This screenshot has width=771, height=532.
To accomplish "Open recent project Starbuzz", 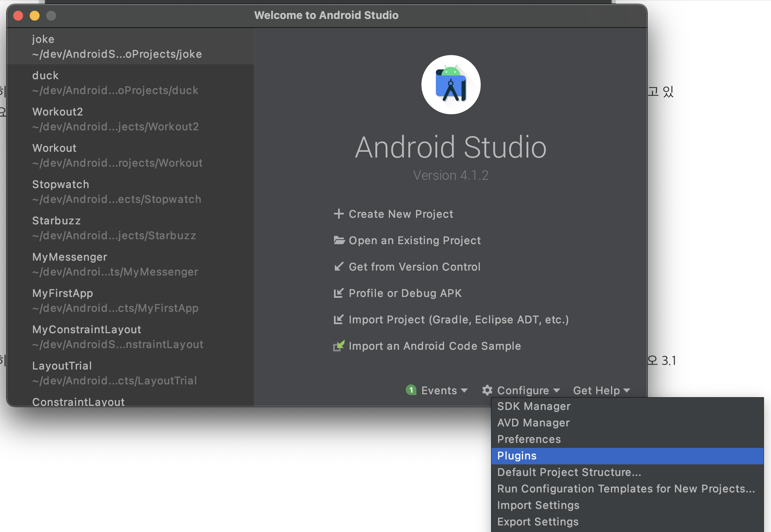I will point(130,228).
